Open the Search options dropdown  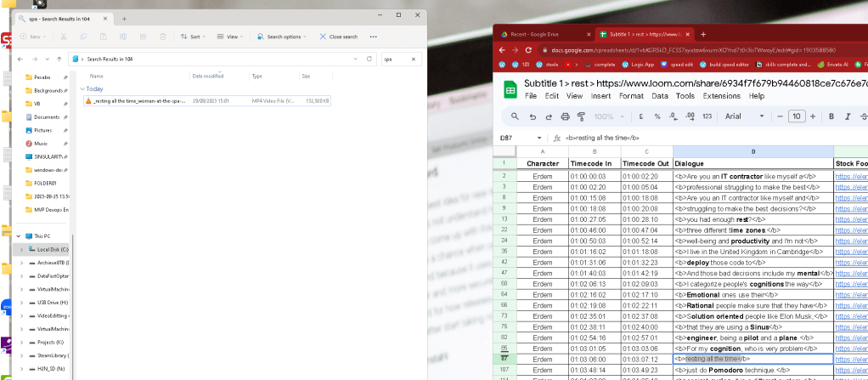[281, 37]
